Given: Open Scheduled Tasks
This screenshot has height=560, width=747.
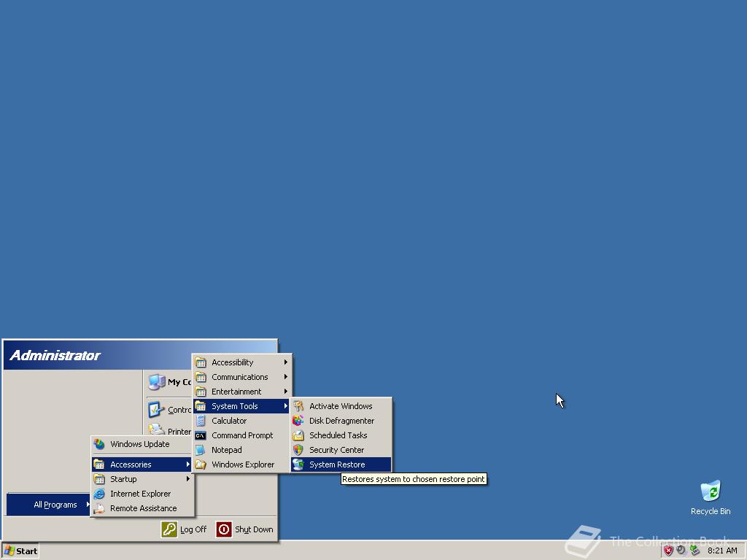Looking at the screenshot, I should coord(341,435).
